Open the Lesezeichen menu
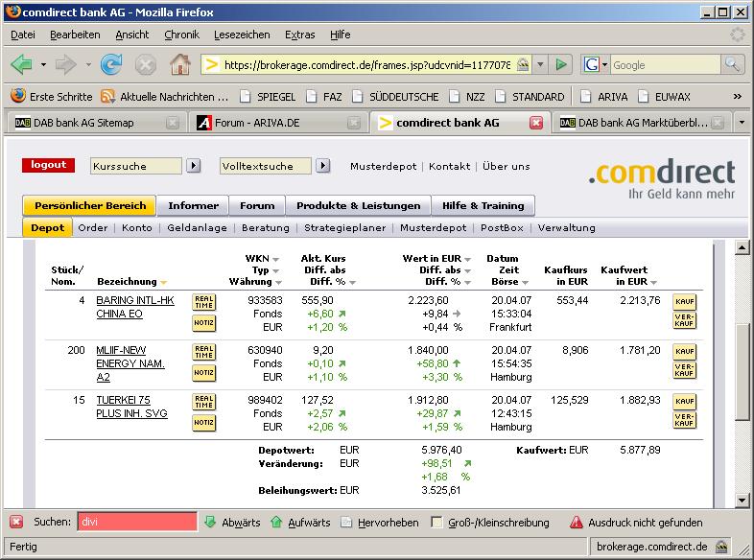 tap(242, 35)
